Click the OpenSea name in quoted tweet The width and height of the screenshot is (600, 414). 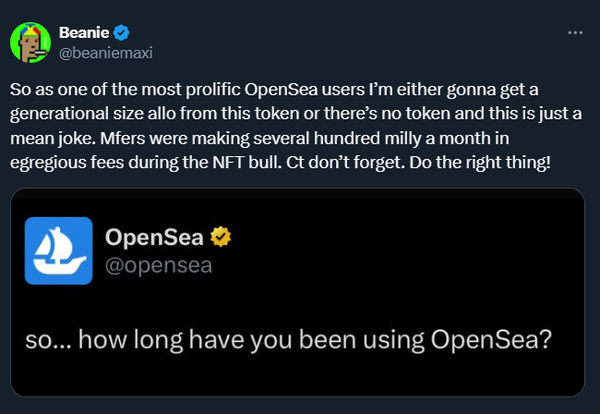[151, 238]
